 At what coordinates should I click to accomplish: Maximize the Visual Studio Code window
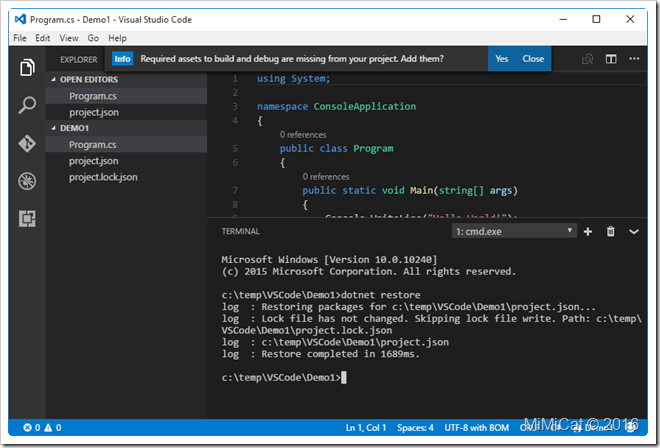(596, 19)
